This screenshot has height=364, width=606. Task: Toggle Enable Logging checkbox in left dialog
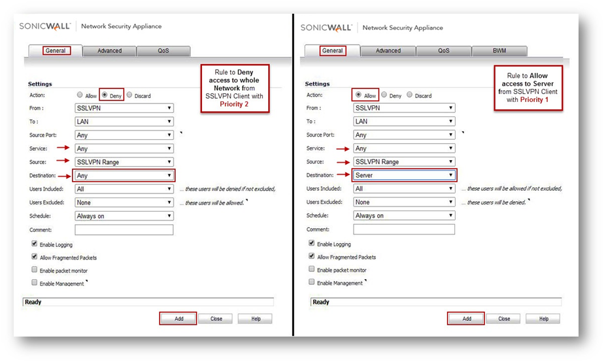point(34,244)
